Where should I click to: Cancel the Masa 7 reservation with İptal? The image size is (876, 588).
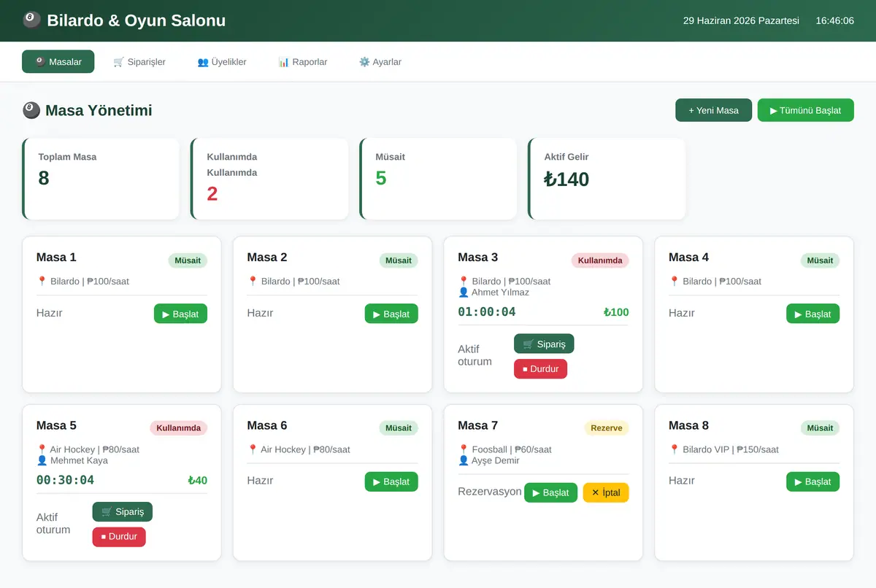pos(606,492)
